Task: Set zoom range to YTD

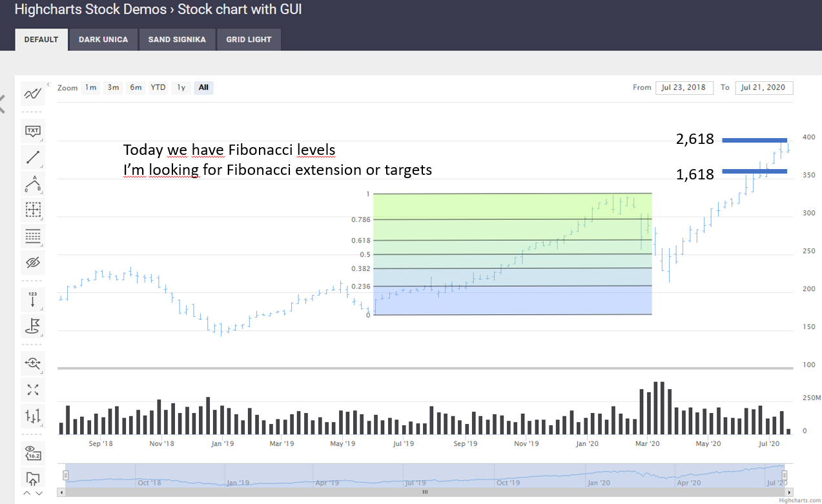Action: point(158,88)
